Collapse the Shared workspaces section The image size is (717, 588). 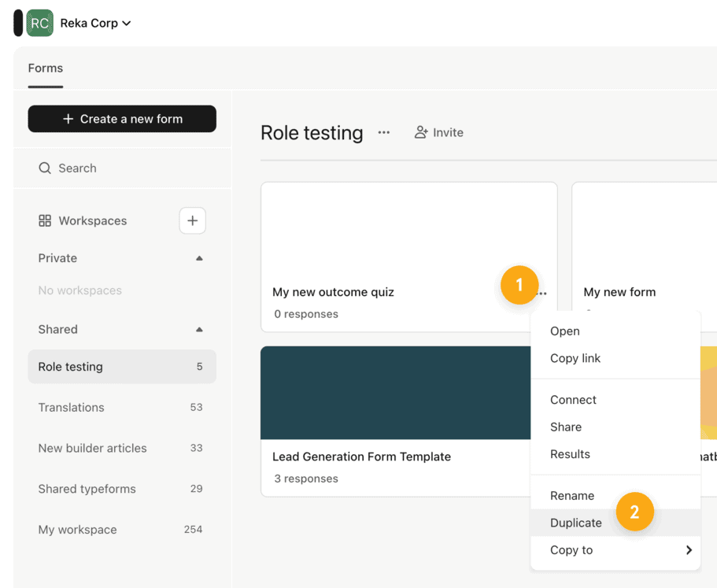[x=199, y=330]
